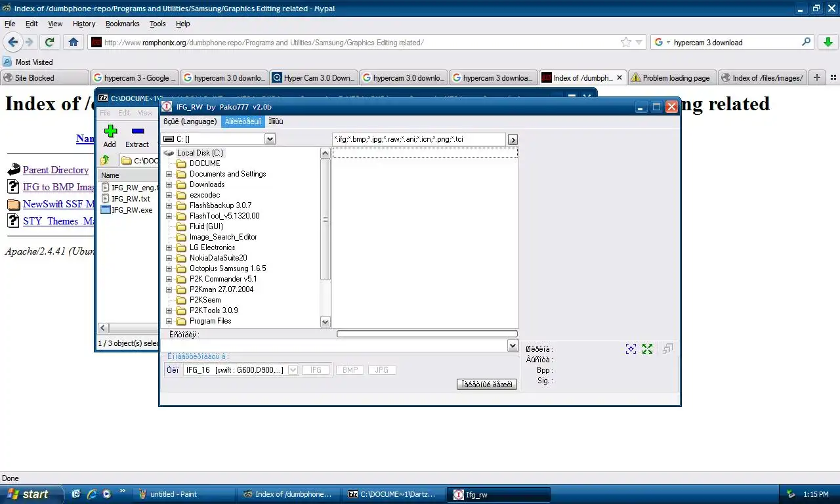
Task: Open the green Downloads arrow button
Action: point(827,42)
